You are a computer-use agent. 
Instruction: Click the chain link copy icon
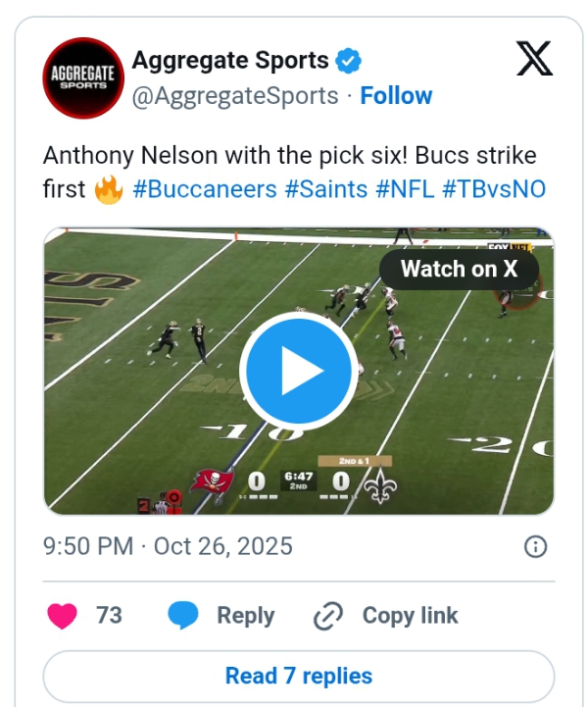(326, 616)
